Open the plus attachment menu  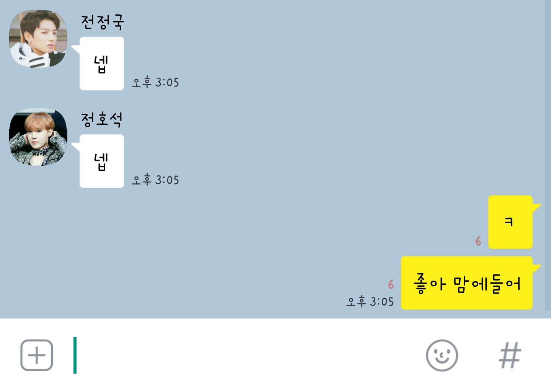pyautogui.click(x=37, y=355)
